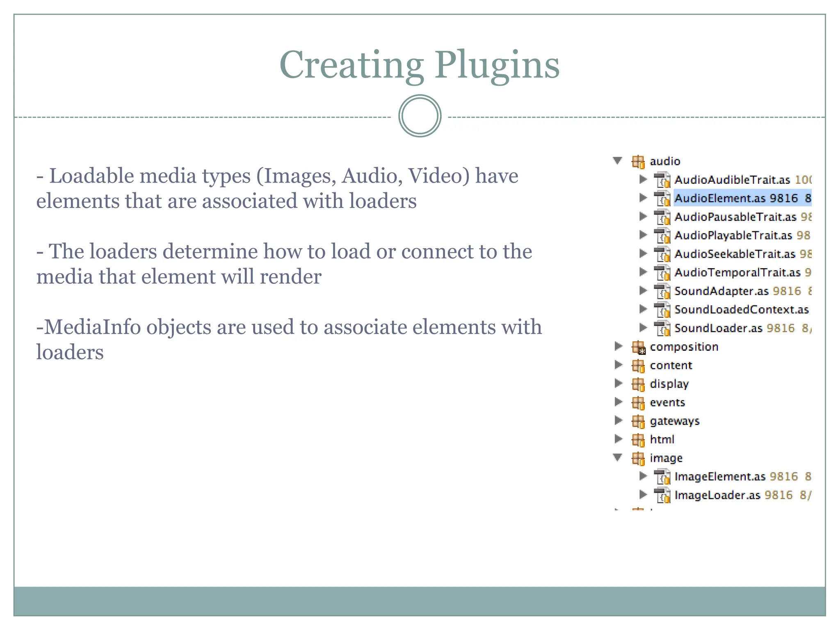
Task: Expand the AudioTemporalTrait.as node
Action: coord(643,272)
